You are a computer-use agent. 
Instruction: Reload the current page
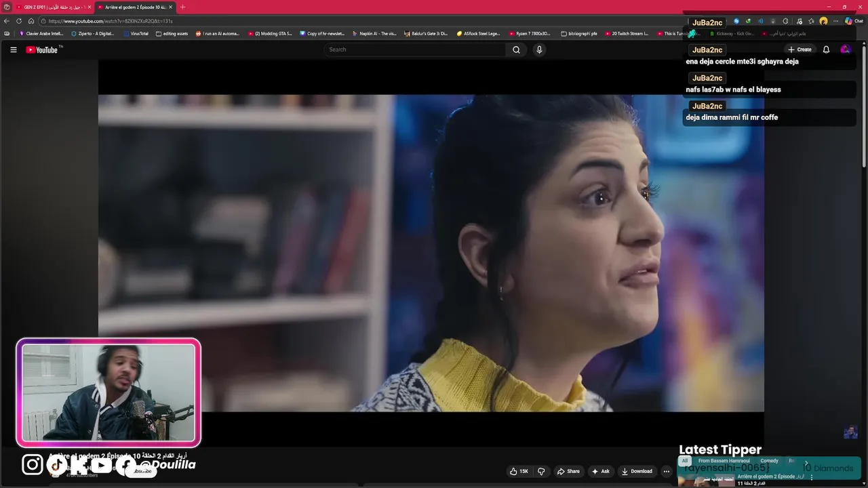click(19, 21)
